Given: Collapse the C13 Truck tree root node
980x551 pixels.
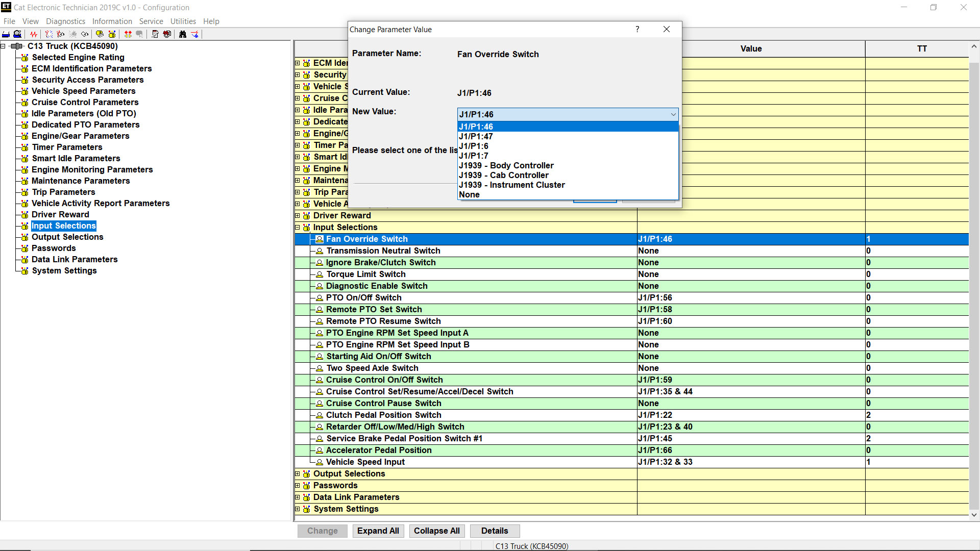Looking at the screenshot, I should (x=3, y=46).
